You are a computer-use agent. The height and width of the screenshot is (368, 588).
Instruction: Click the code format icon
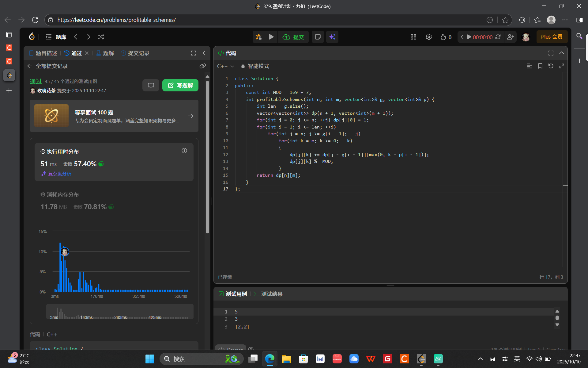(x=529, y=66)
